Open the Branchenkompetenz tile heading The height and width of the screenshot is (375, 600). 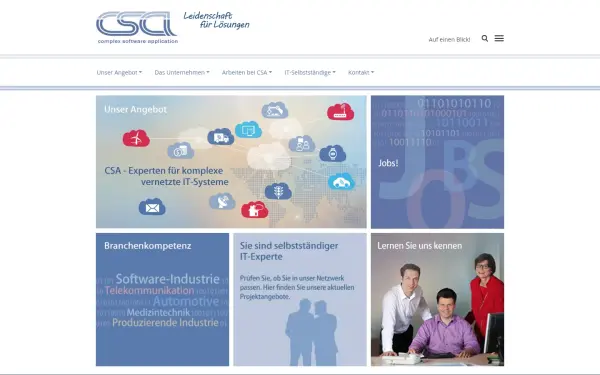pyautogui.click(x=147, y=246)
